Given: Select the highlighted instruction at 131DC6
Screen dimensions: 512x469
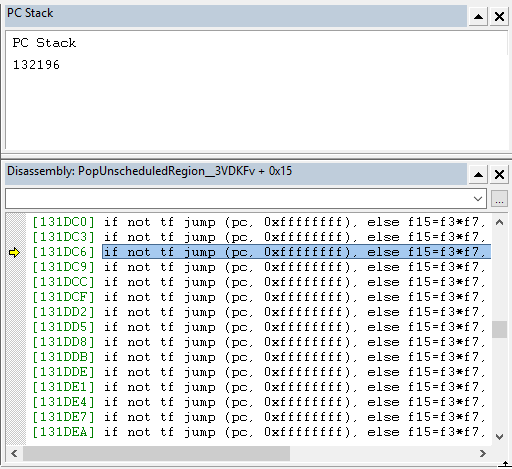Looking at the screenshot, I should pyautogui.click(x=296, y=252).
